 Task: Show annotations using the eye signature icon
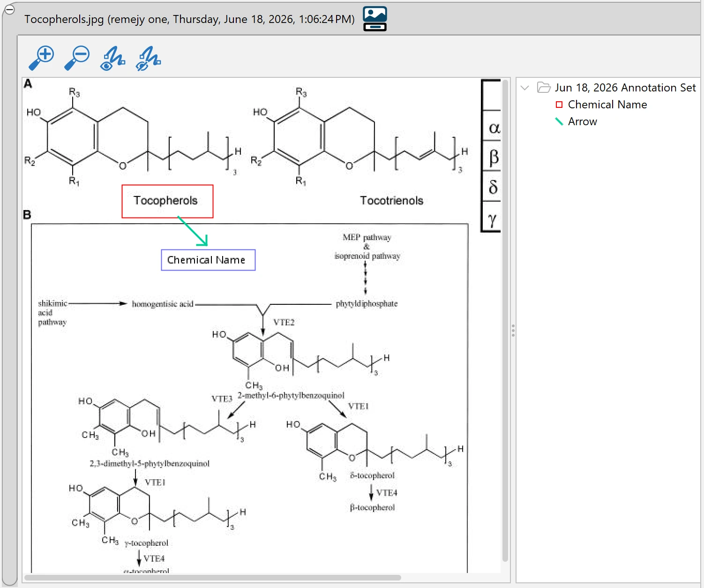click(x=112, y=58)
